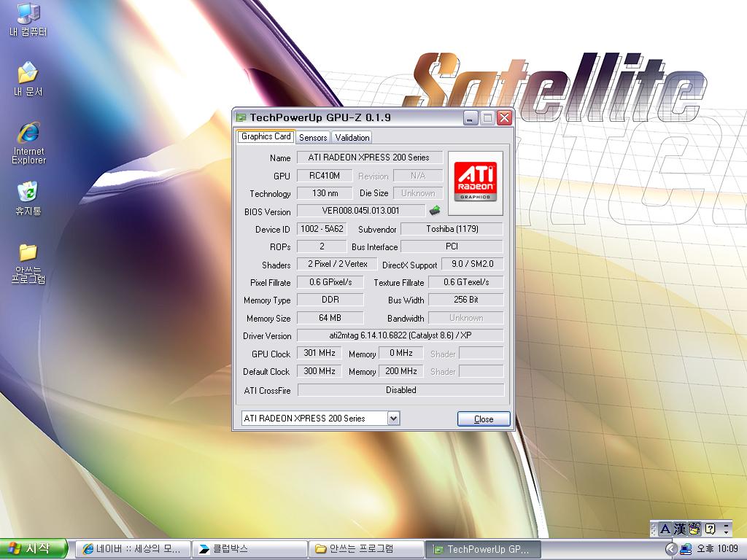The height and width of the screenshot is (560, 747).
Task: Select the BIOS Version VER008.045I.013.001 field
Action: pos(360,211)
